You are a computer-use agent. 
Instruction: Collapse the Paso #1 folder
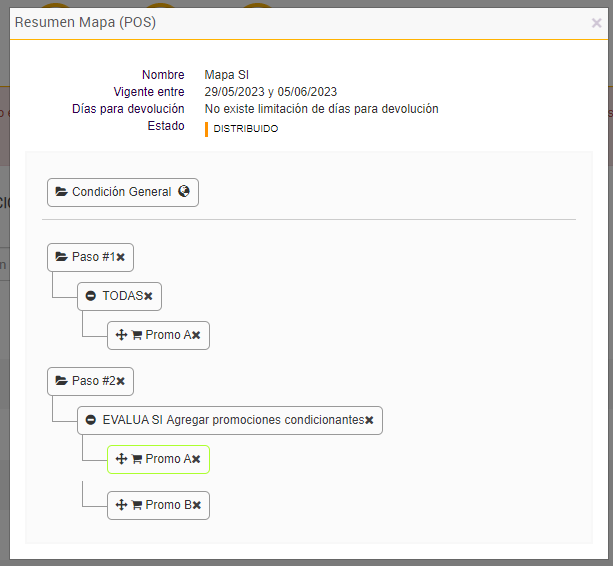pos(61,257)
